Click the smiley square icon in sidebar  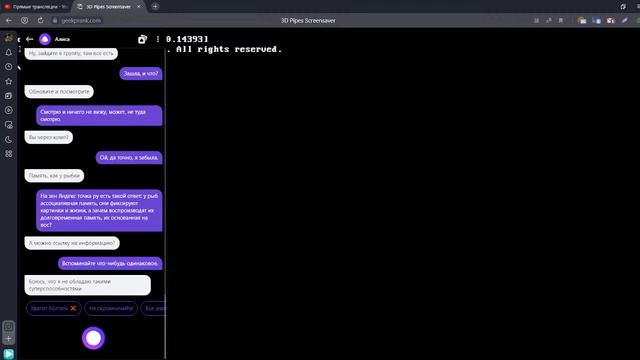point(9,327)
